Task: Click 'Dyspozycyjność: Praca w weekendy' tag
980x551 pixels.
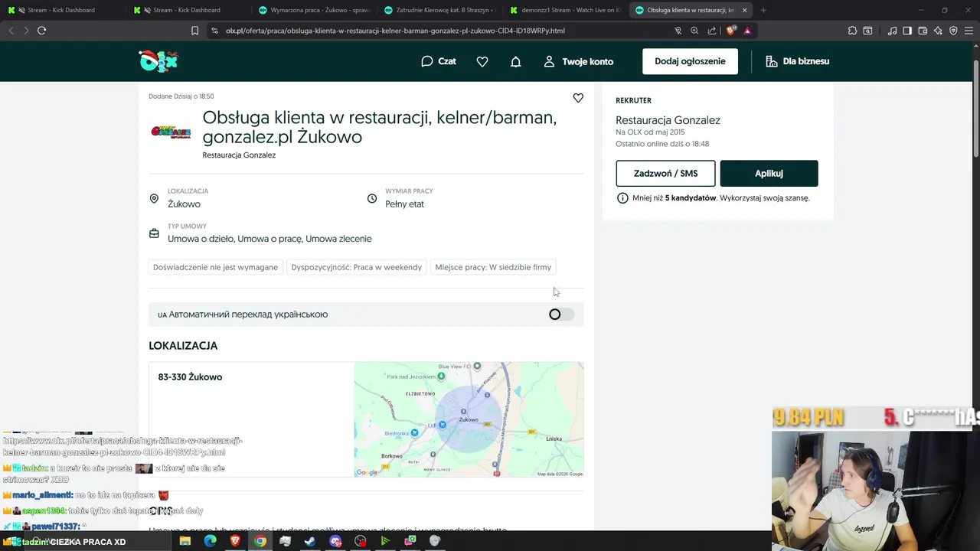Action: (x=357, y=267)
